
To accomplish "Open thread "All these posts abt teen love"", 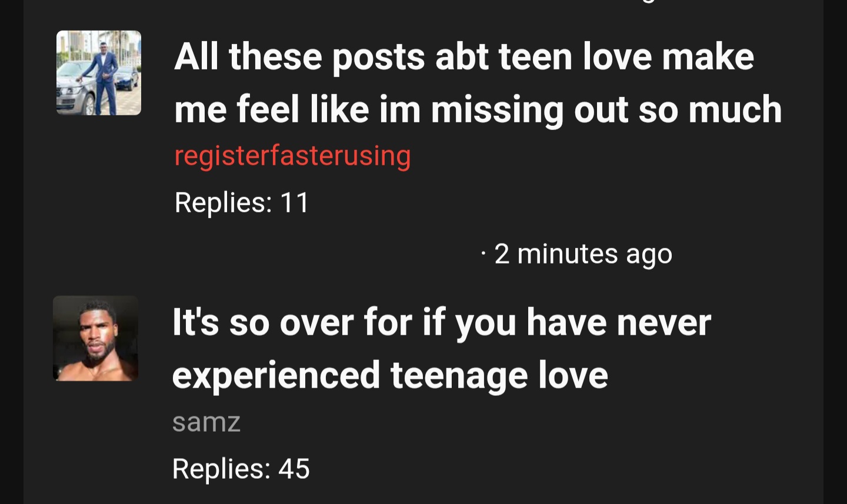I will click(x=478, y=83).
